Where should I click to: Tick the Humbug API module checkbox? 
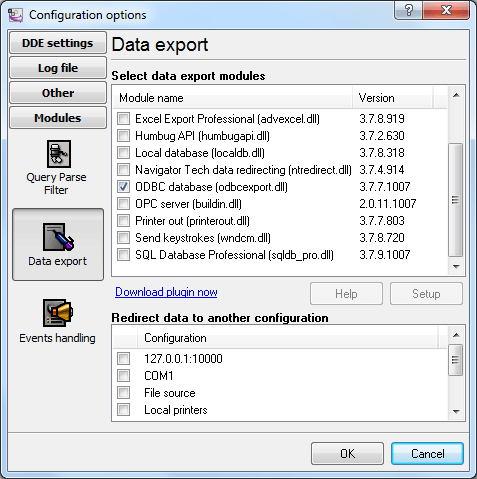pyautogui.click(x=123, y=136)
